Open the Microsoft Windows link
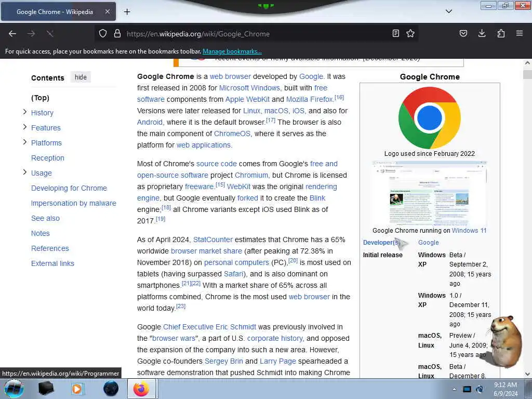Viewport: 532px width, 399px height. pyautogui.click(x=249, y=88)
